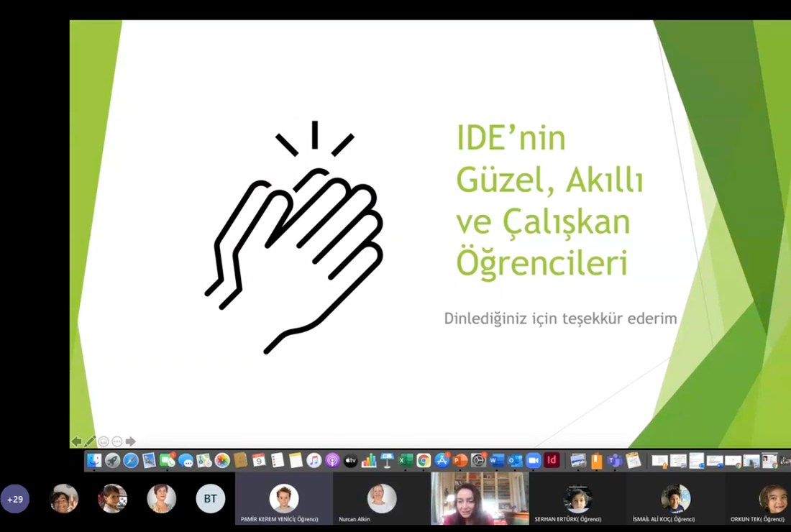
Task: Open the orange Books icon in the dock
Action: point(596,460)
